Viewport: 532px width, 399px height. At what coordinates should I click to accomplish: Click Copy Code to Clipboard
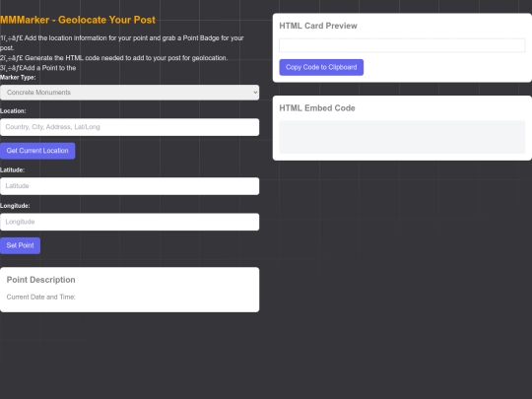click(x=321, y=67)
